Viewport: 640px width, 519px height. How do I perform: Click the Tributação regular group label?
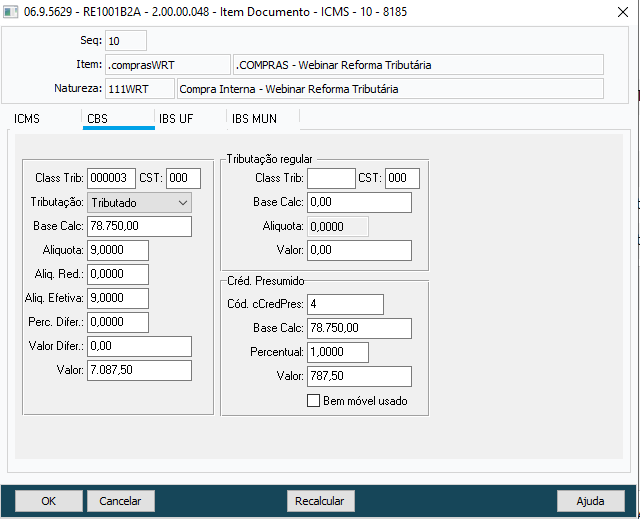point(269,159)
